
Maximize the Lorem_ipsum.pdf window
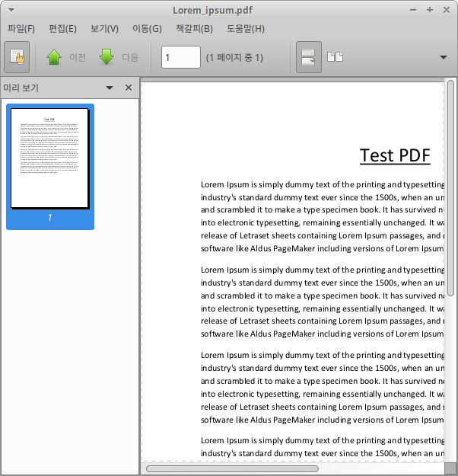430,10
